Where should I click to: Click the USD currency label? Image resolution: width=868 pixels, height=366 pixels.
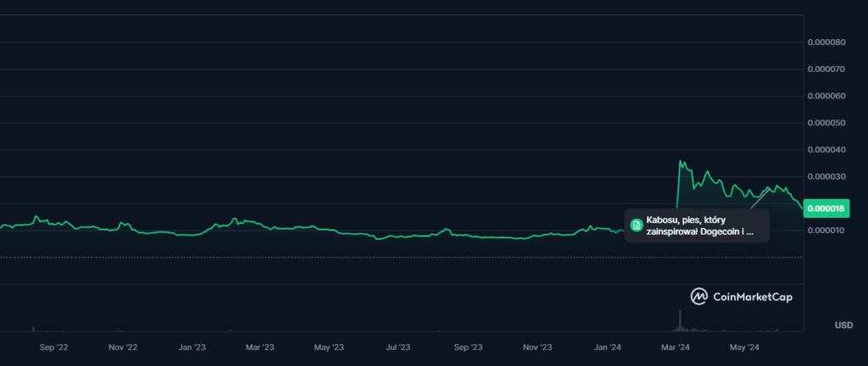coord(843,325)
